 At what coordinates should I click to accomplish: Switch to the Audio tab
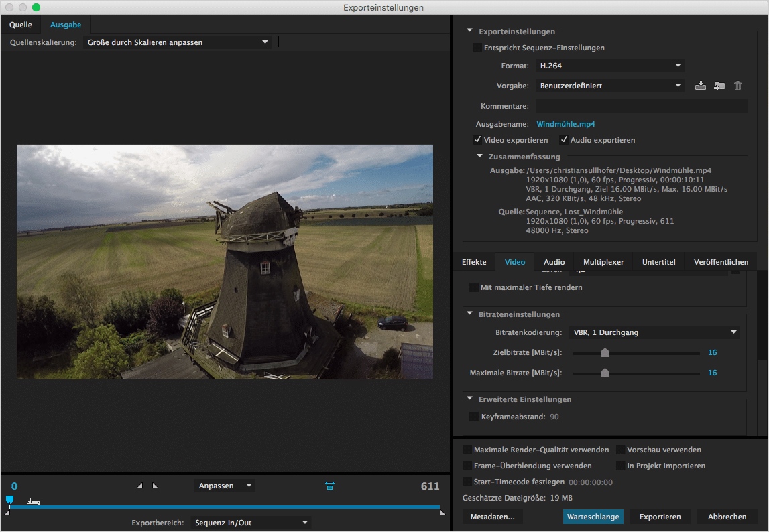tap(554, 262)
